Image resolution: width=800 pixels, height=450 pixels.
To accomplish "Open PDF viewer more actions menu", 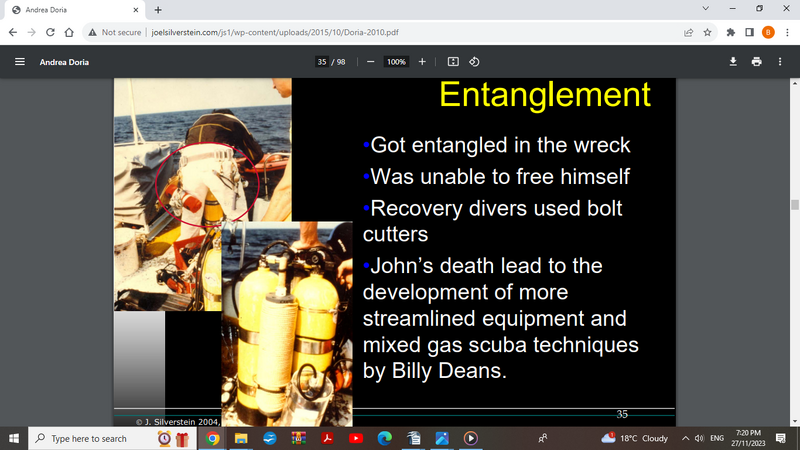I will [x=780, y=62].
